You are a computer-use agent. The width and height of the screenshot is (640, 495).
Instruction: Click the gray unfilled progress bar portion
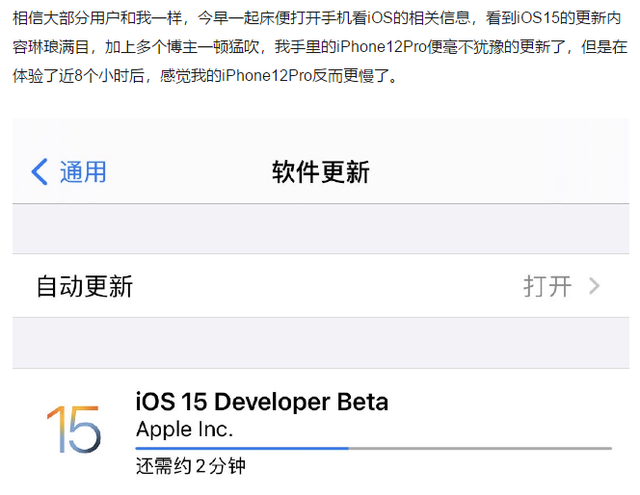(480, 448)
